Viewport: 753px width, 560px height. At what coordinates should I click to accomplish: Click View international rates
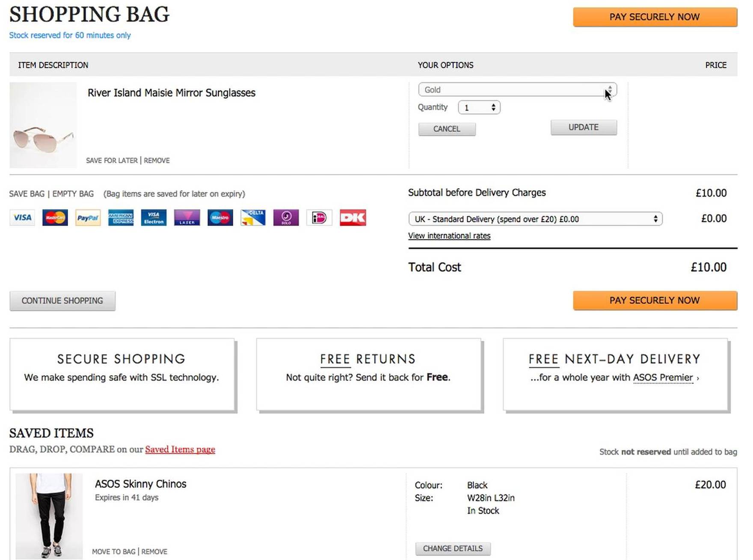pos(449,236)
